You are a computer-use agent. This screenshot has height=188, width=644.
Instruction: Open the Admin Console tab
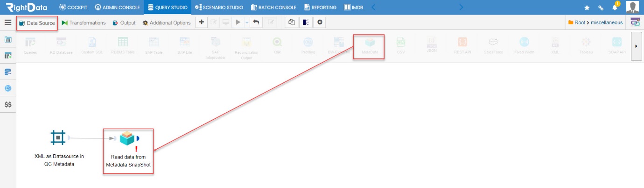coord(117,7)
